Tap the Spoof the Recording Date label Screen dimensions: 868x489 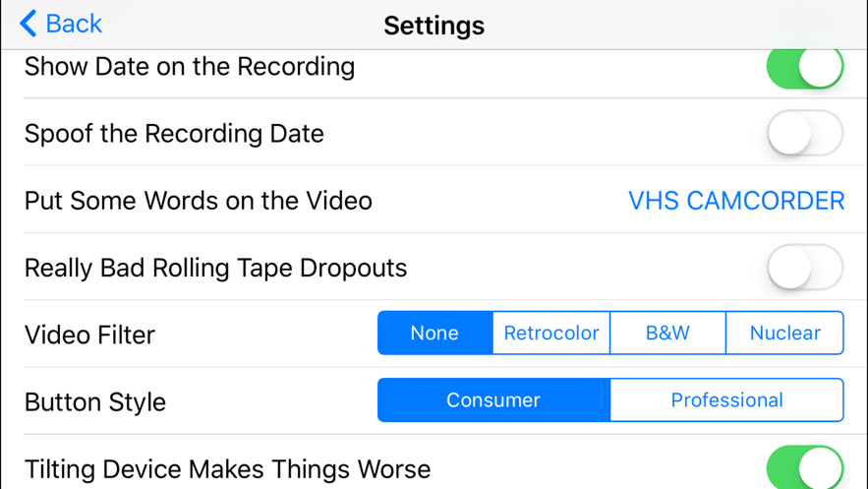[x=174, y=134]
